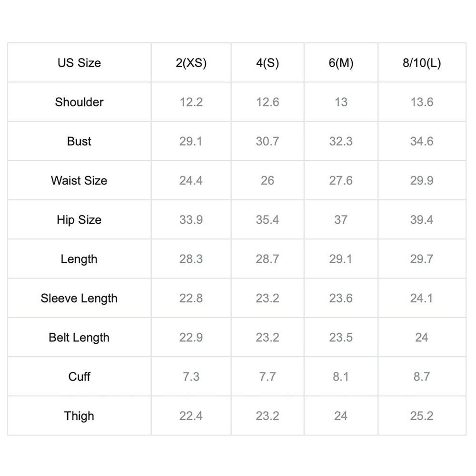This screenshot has width=476, height=476.
Task: Click the US Size header cell
Action: 79,63
